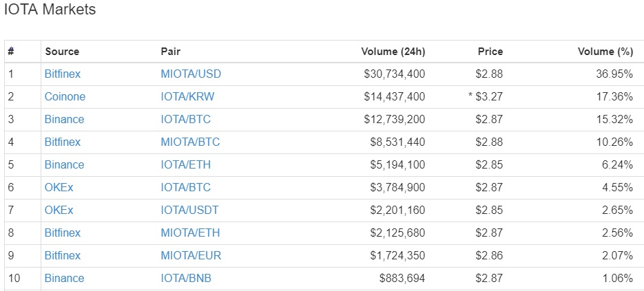Click the Coinone exchange link
This screenshot has height=291, width=644.
point(65,97)
